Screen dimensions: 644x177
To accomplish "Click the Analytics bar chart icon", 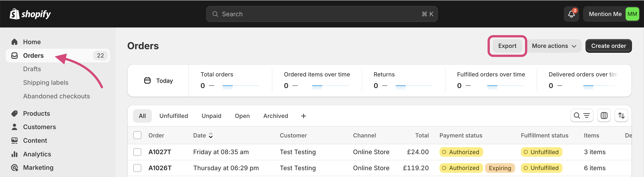I will click(x=14, y=154).
